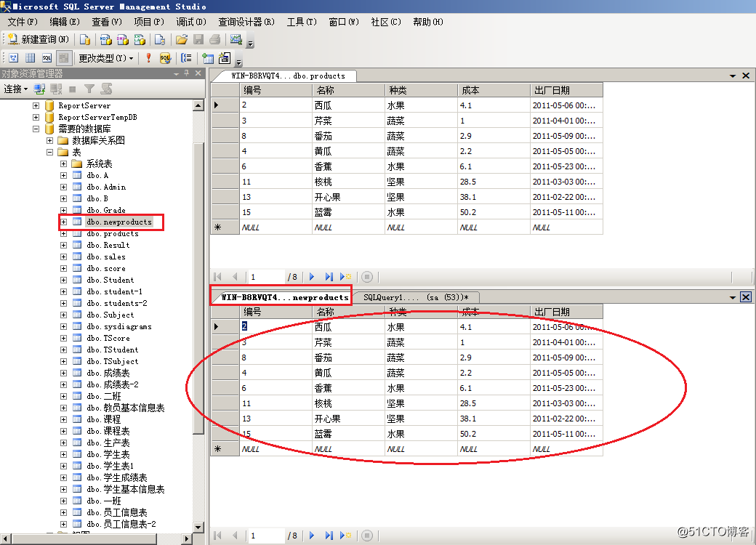Select the dbo.sysdiagrams table
Image resolution: width=756 pixels, height=545 pixels.
point(119,327)
